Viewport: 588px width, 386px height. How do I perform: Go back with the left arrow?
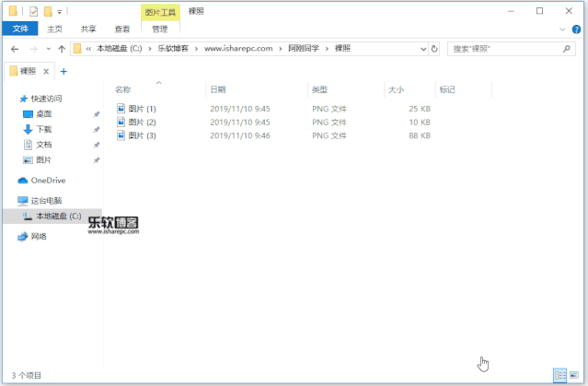pos(15,49)
